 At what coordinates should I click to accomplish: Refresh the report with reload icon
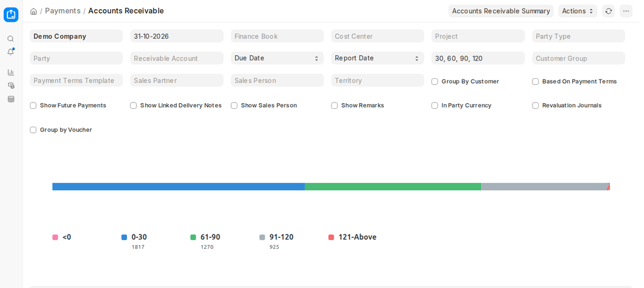(x=609, y=11)
